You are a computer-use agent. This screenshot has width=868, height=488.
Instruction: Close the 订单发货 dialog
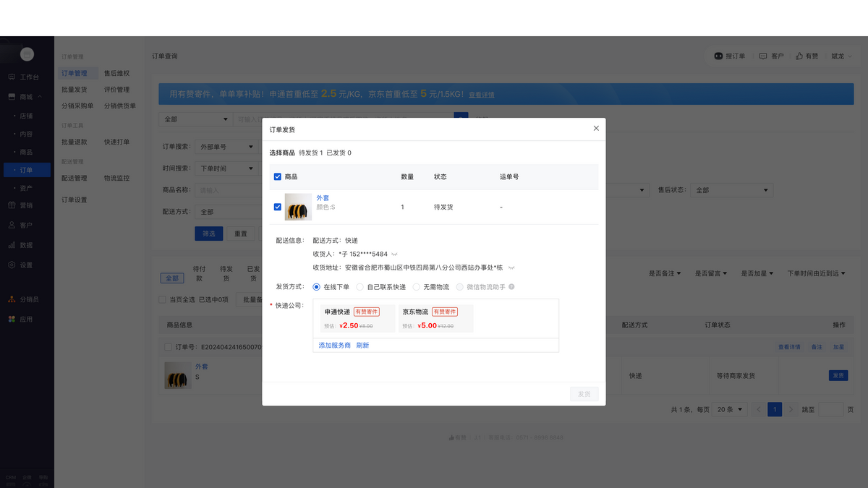(596, 129)
